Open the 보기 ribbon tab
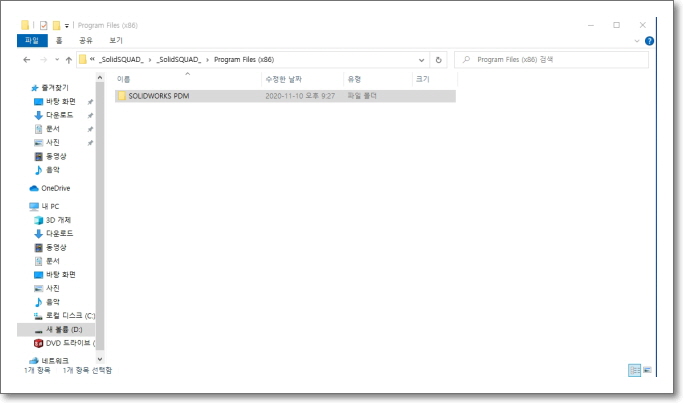The width and height of the screenshot is (684, 404). (116, 41)
